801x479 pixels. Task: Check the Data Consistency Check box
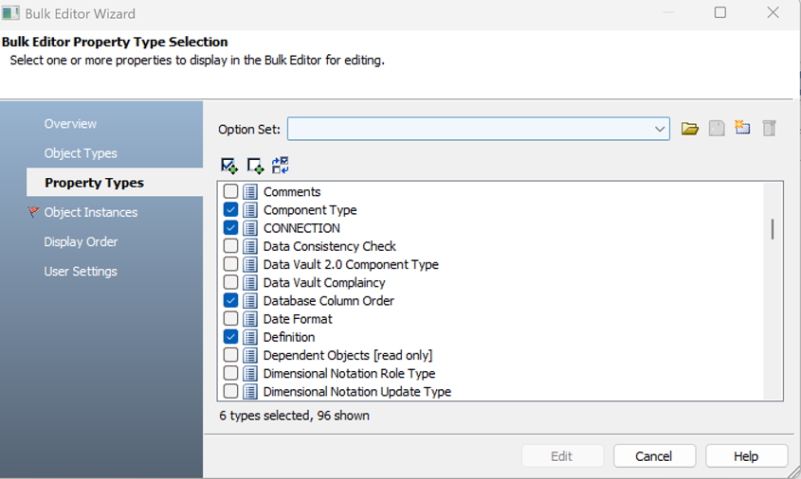click(231, 246)
